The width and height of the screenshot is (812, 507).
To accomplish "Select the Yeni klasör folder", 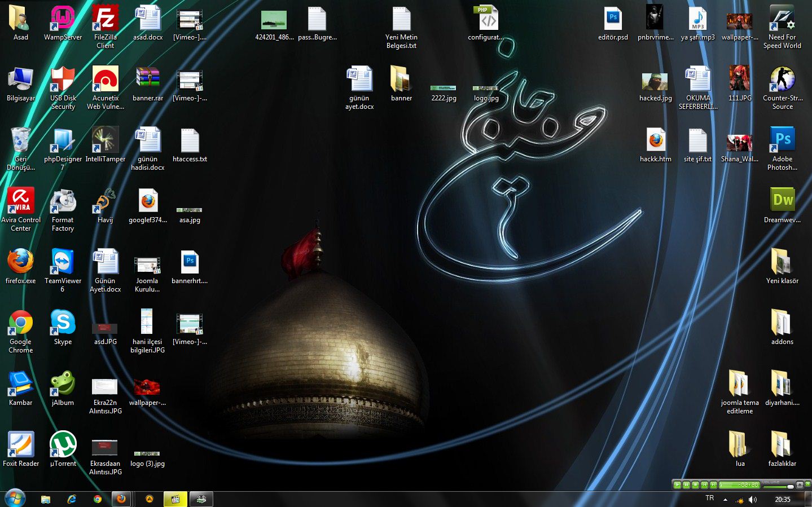I will 782,267.
